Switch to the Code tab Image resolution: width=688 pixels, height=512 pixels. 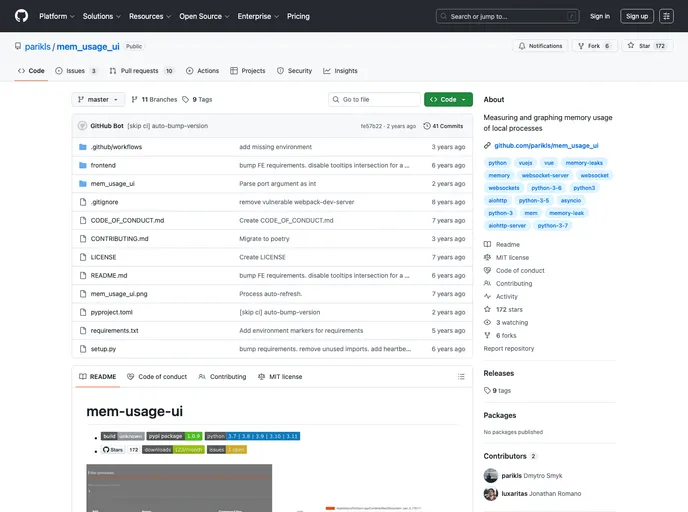[31, 71]
